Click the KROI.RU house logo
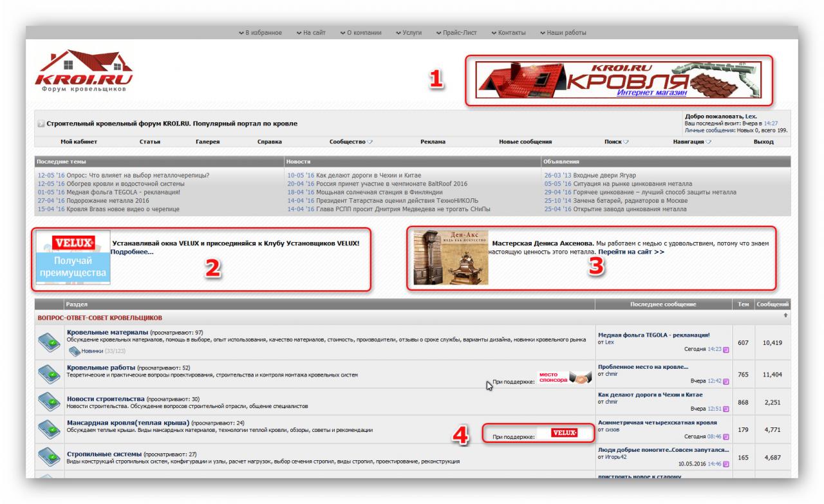Screen dimensions: 824x504 pos(84,72)
